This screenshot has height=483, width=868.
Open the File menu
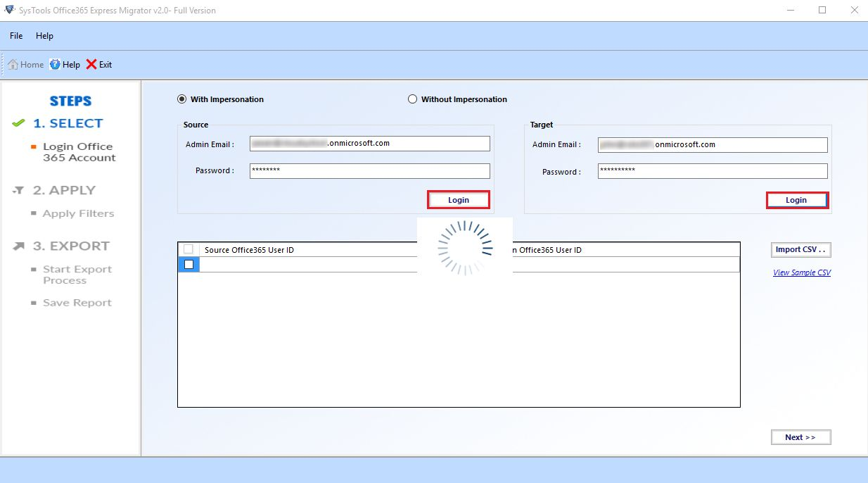[x=16, y=36]
